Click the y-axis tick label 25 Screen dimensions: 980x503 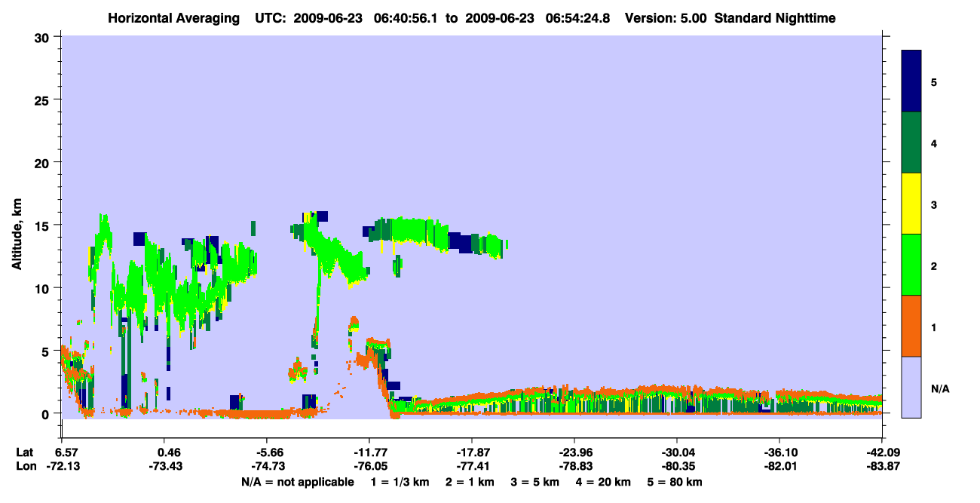click(x=42, y=100)
